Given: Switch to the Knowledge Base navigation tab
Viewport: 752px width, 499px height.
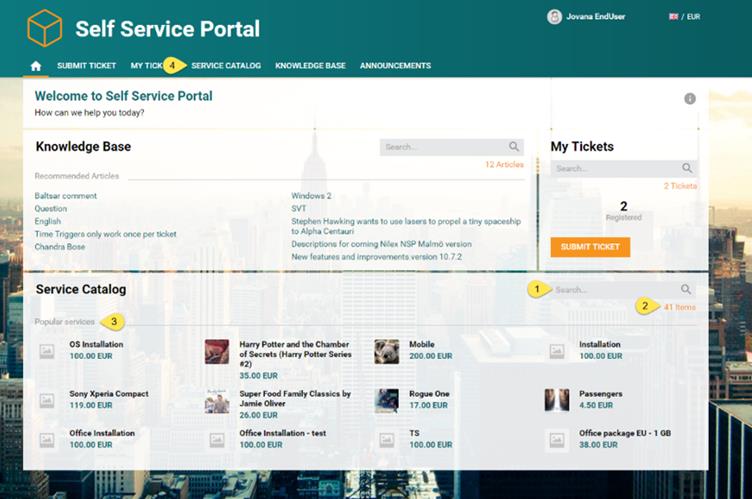Looking at the screenshot, I should click(310, 66).
